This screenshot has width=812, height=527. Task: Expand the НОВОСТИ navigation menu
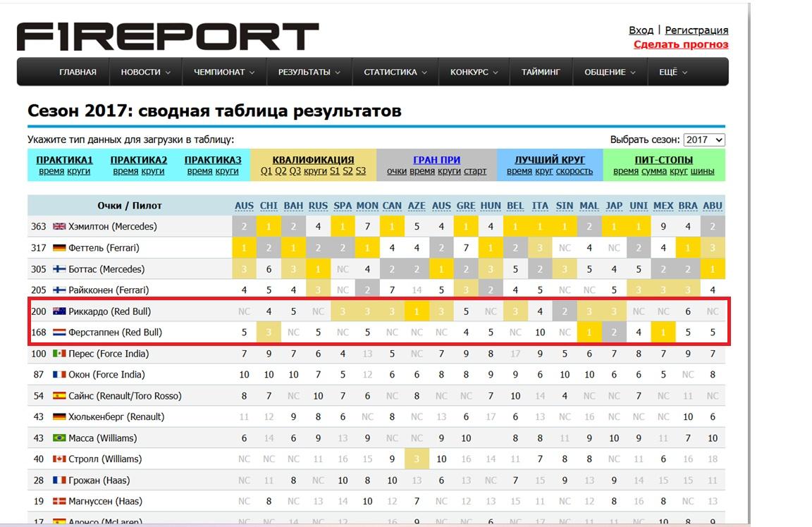click(x=145, y=72)
